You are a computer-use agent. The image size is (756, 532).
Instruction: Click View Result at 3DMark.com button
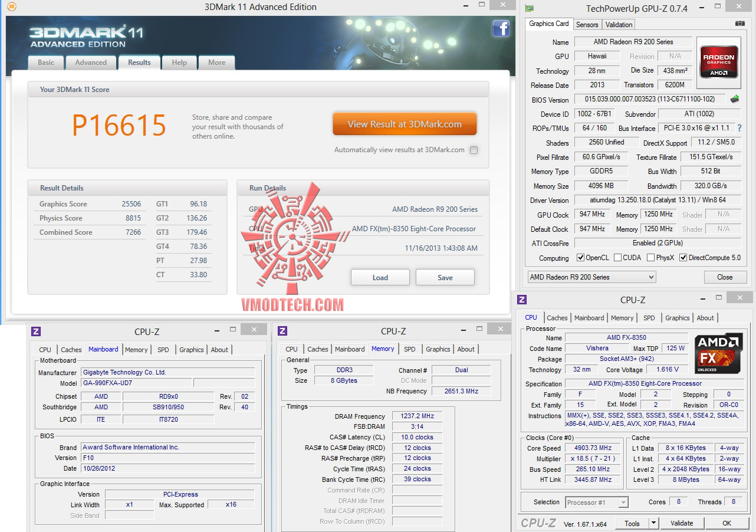[x=405, y=124]
